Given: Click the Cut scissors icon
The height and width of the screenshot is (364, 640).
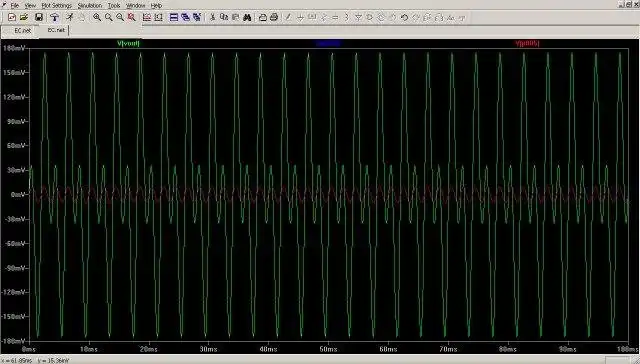Looking at the screenshot, I should tap(212, 17).
